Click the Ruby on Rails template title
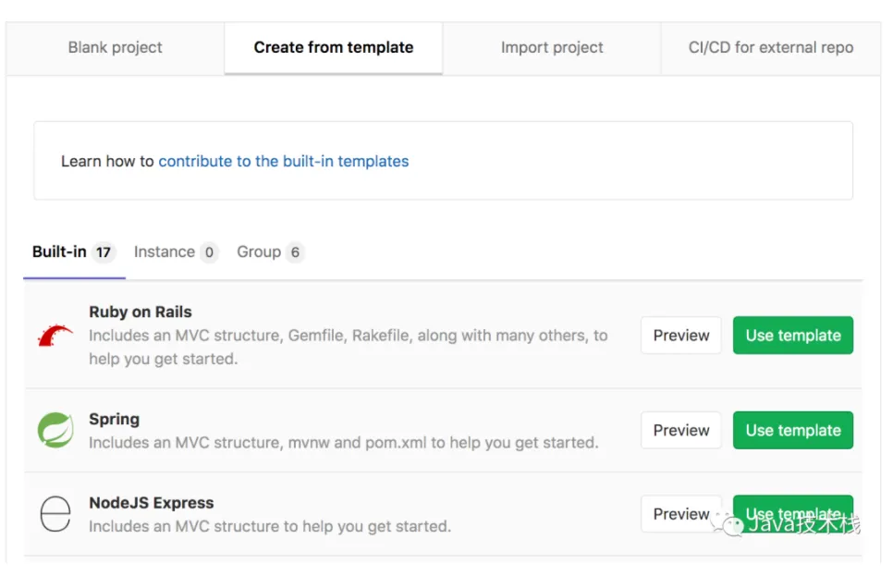The height and width of the screenshot is (588, 893). (141, 312)
